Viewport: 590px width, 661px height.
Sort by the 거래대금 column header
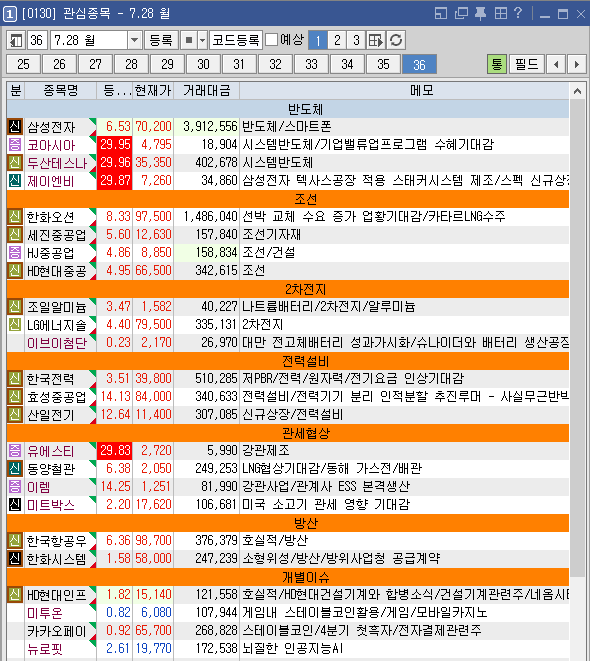pyautogui.click(x=206, y=90)
